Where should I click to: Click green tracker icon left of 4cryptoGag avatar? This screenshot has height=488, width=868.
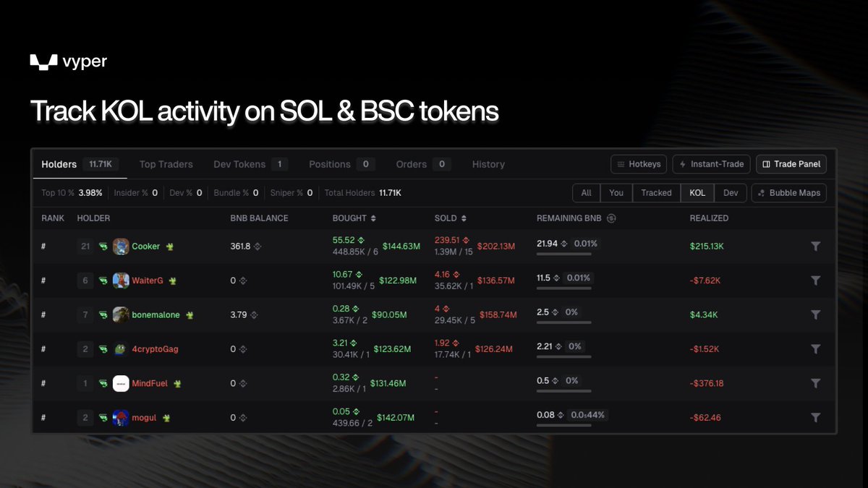coord(103,349)
